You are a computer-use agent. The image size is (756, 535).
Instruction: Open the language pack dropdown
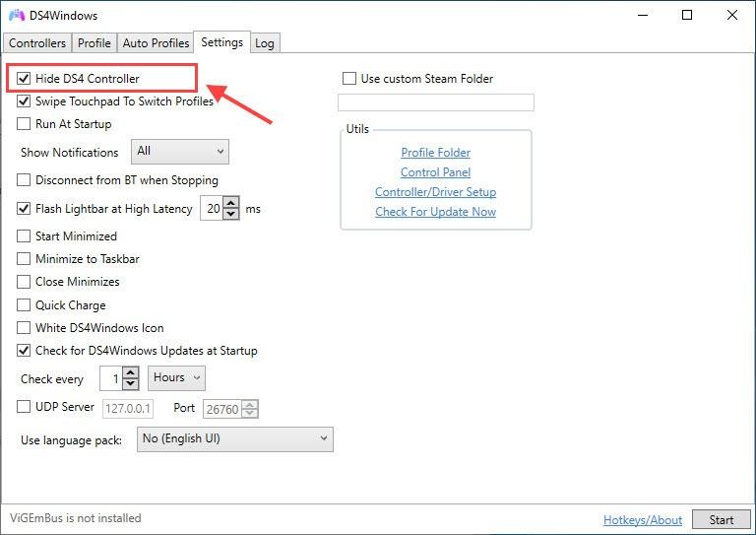[x=235, y=439]
